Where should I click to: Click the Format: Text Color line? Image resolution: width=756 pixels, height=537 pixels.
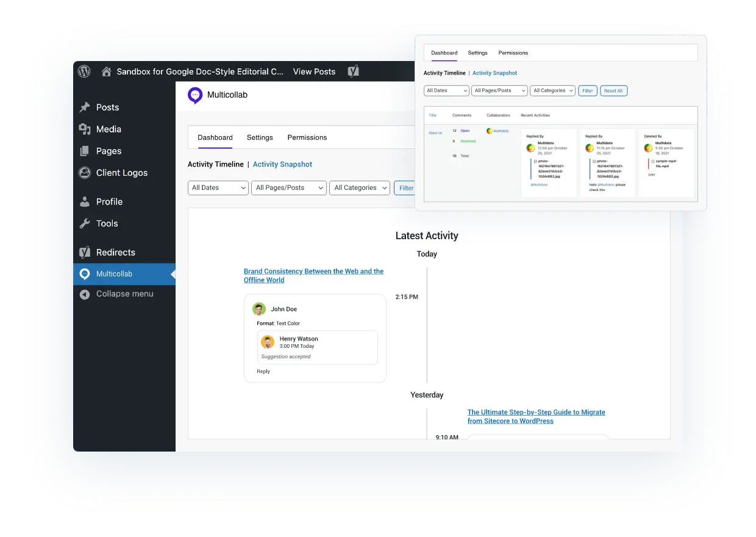tap(278, 323)
